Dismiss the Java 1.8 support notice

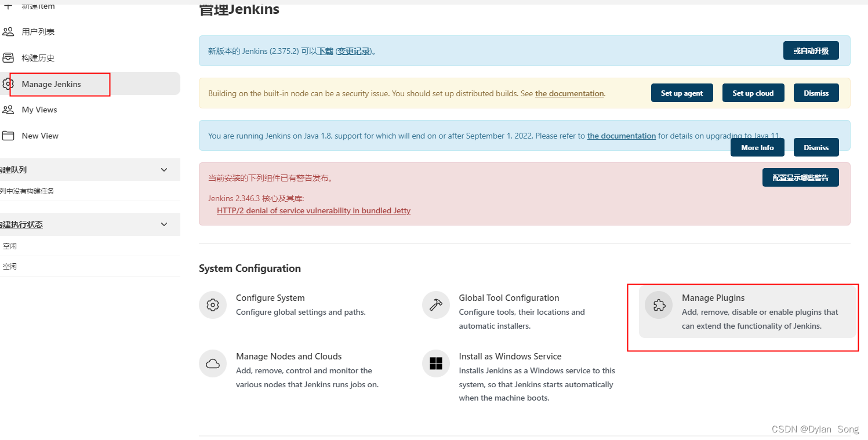pos(816,147)
